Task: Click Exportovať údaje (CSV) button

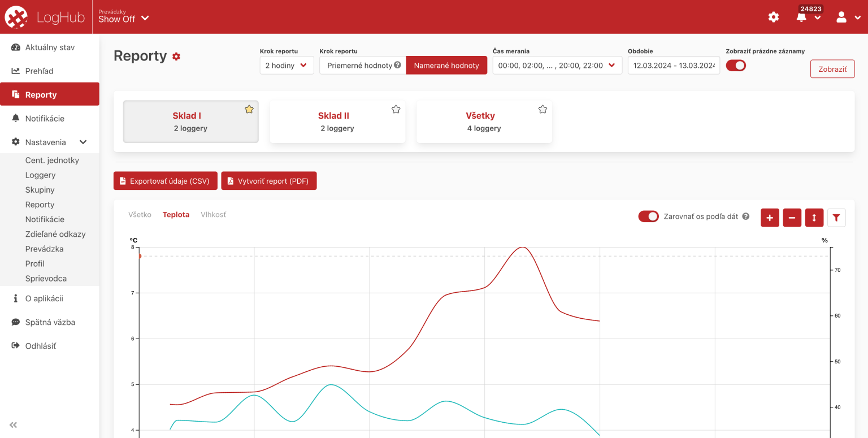Action: (165, 181)
